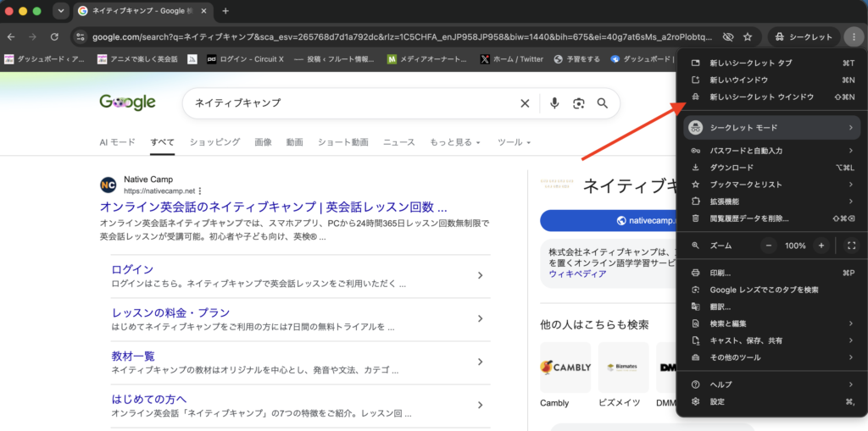This screenshot has height=431, width=868.
Task: Switch to AI モード search tab
Action: pos(117,142)
